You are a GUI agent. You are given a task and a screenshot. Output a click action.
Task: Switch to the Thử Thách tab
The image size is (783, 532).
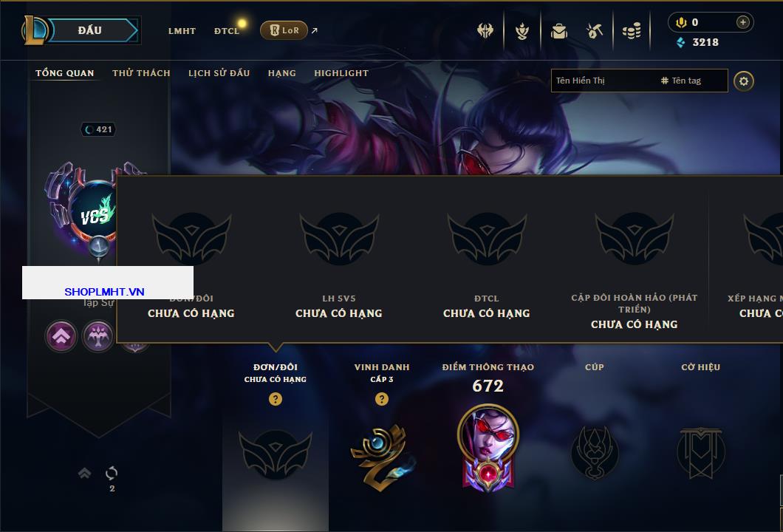coord(141,73)
